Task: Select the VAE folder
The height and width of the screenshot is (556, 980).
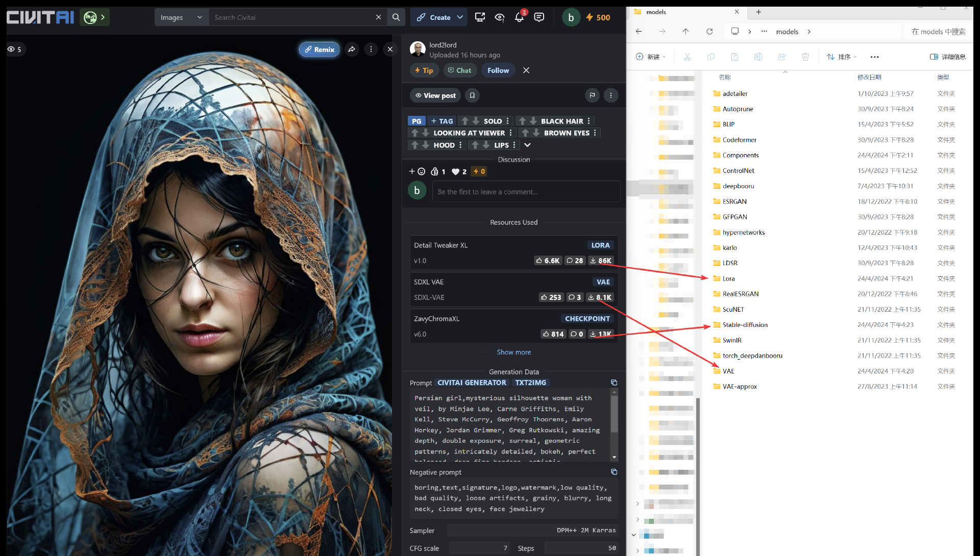Action: pyautogui.click(x=728, y=371)
